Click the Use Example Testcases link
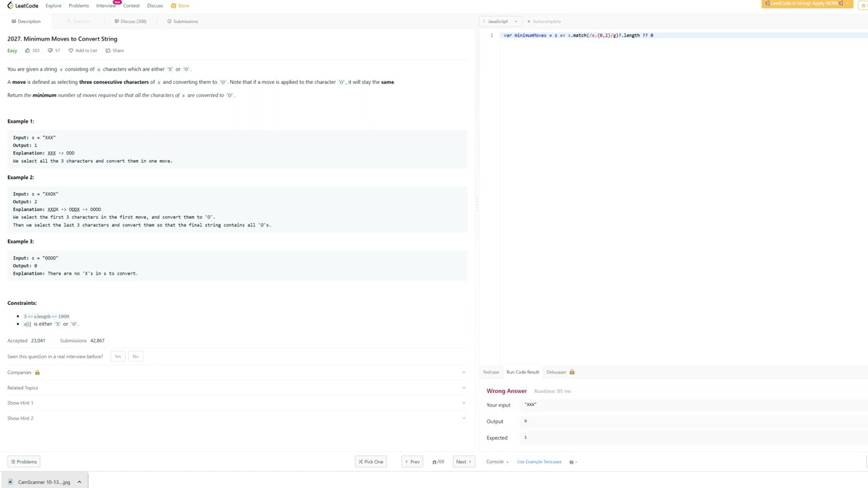Screen dimensions: 868x488 pos(539,462)
